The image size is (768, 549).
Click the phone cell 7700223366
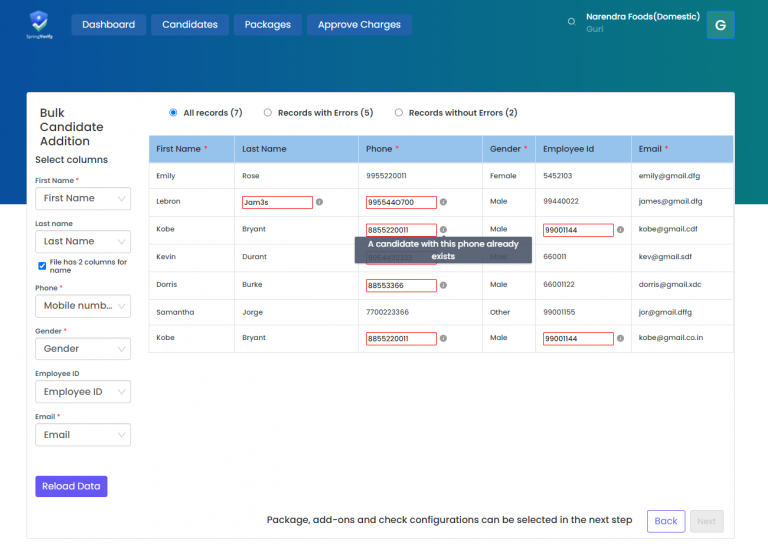[x=387, y=312]
